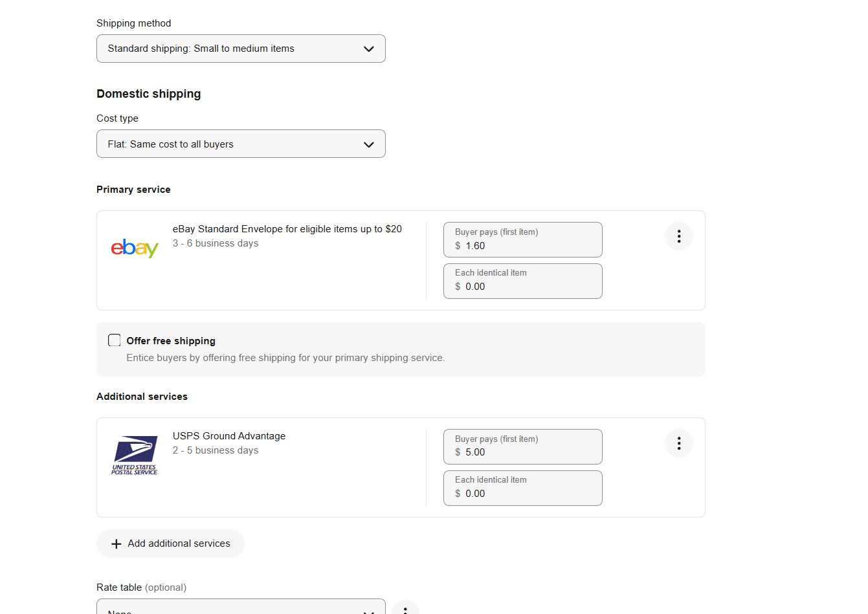The width and height of the screenshot is (868, 614).
Task: Open the kebab menu for USPS Ground Advantage
Action: pyautogui.click(x=678, y=443)
